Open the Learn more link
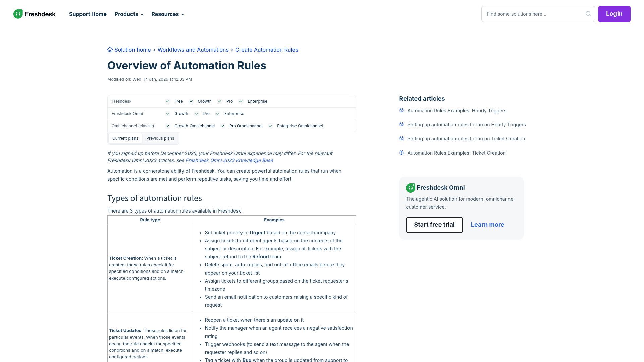The width and height of the screenshot is (644, 362). pyautogui.click(x=487, y=225)
